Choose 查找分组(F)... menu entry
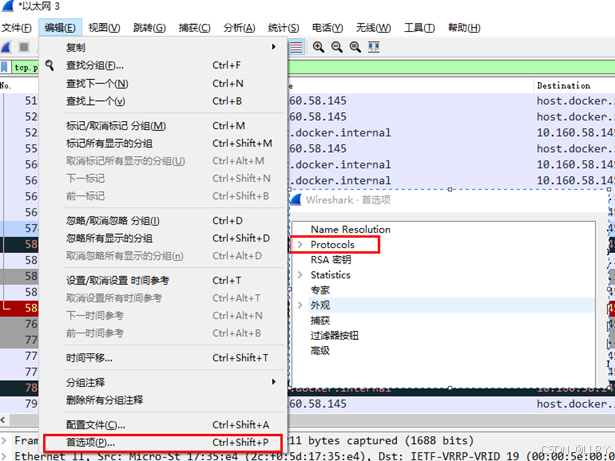Viewport: 615px width, 461px height. (x=163, y=65)
